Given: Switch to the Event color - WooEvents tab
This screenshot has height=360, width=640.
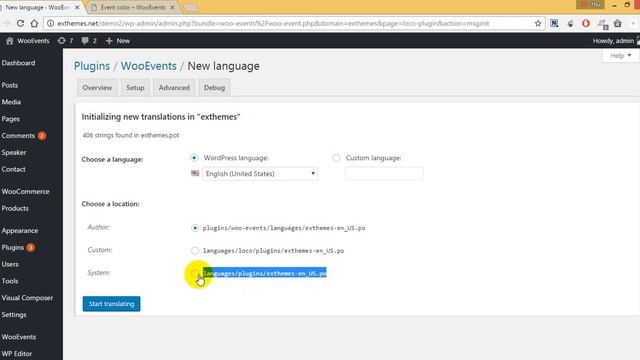Looking at the screenshot, I should pos(133,7).
